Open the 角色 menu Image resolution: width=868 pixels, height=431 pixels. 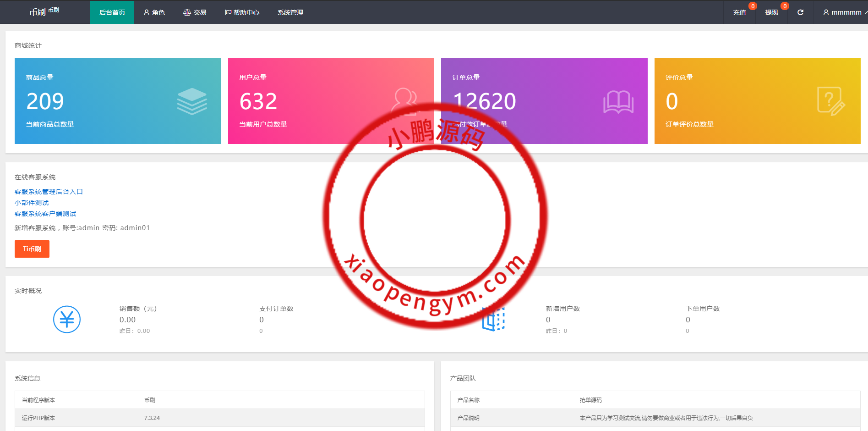point(154,12)
